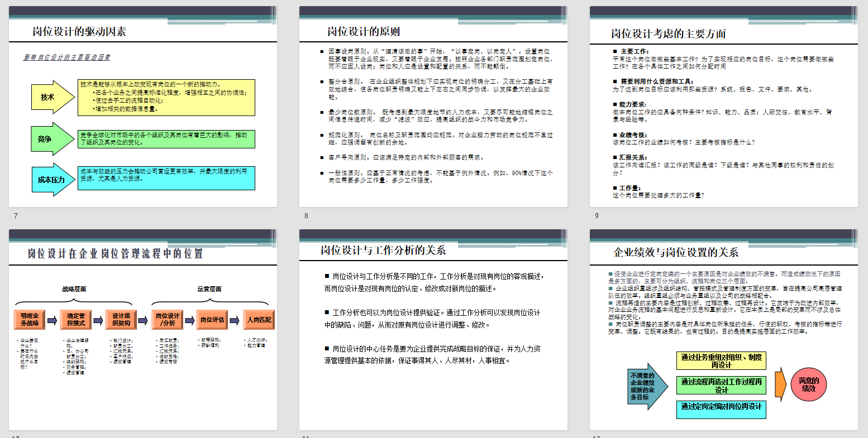Screen dimensions: 868x438
Task: Click paragraph starting 岗位设计与工作分析是不同的工作
Action: click(434, 282)
